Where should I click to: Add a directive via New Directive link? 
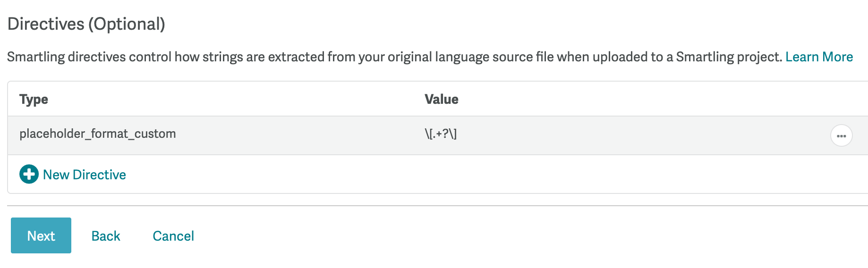(x=84, y=175)
